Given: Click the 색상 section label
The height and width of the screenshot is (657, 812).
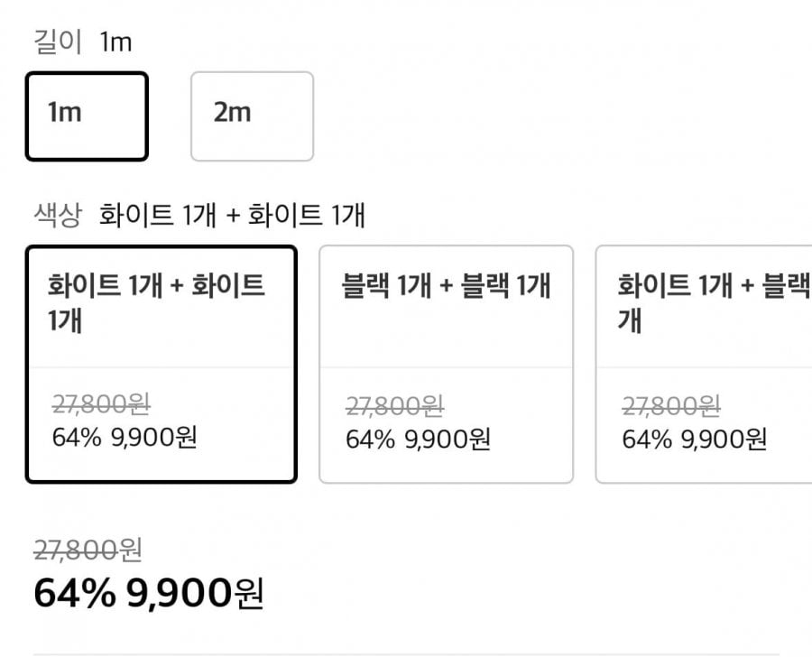Looking at the screenshot, I should 58,216.
